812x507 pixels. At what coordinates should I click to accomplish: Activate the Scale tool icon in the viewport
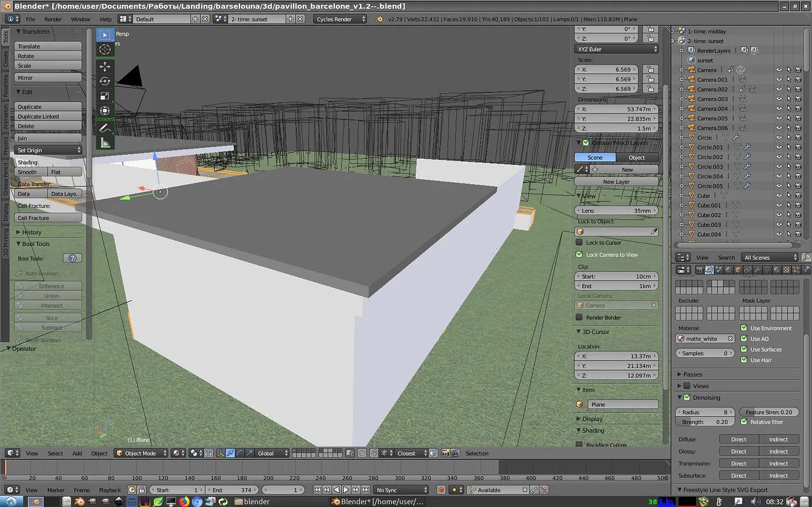[105, 96]
